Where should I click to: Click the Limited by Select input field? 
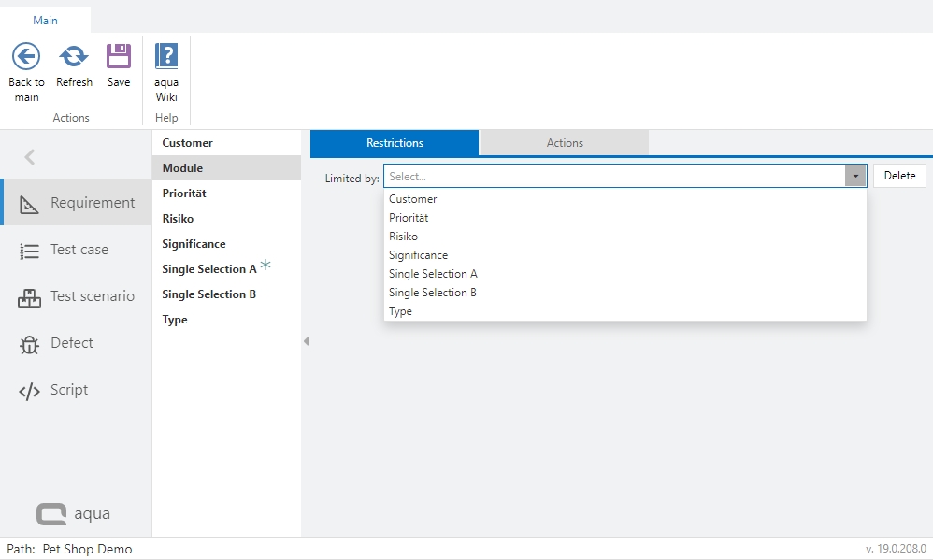point(613,176)
